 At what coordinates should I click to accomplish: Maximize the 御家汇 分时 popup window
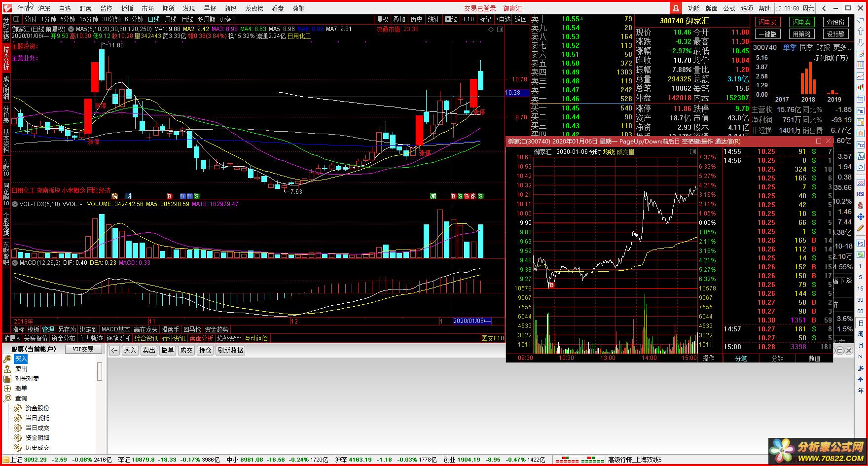(x=819, y=142)
